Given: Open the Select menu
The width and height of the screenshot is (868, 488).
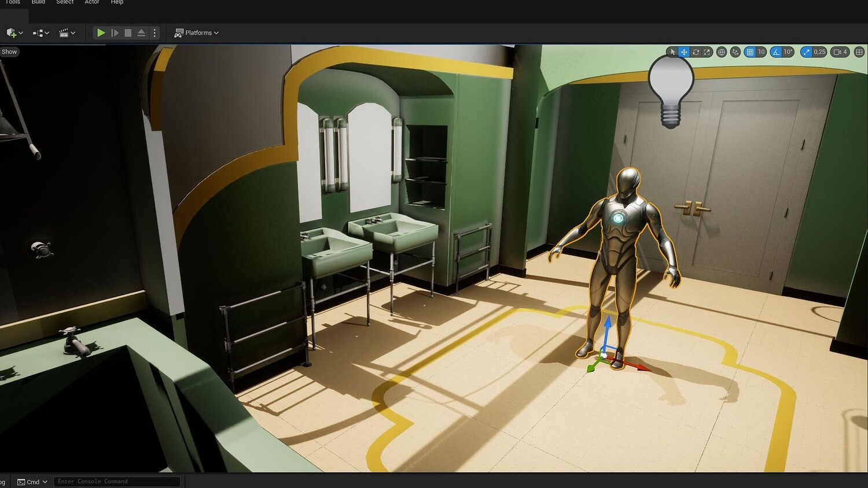Looking at the screenshot, I should [65, 2].
